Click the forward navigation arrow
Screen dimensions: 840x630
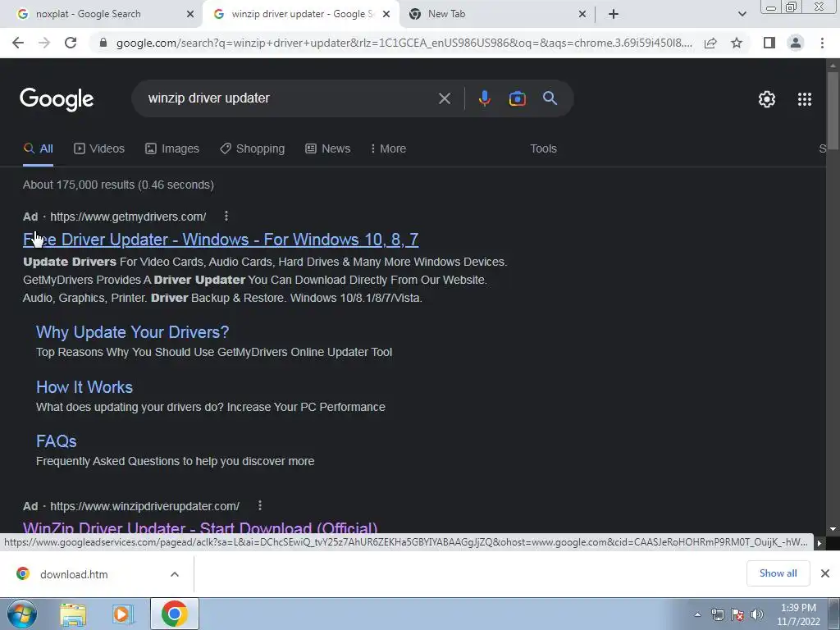[44, 43]
